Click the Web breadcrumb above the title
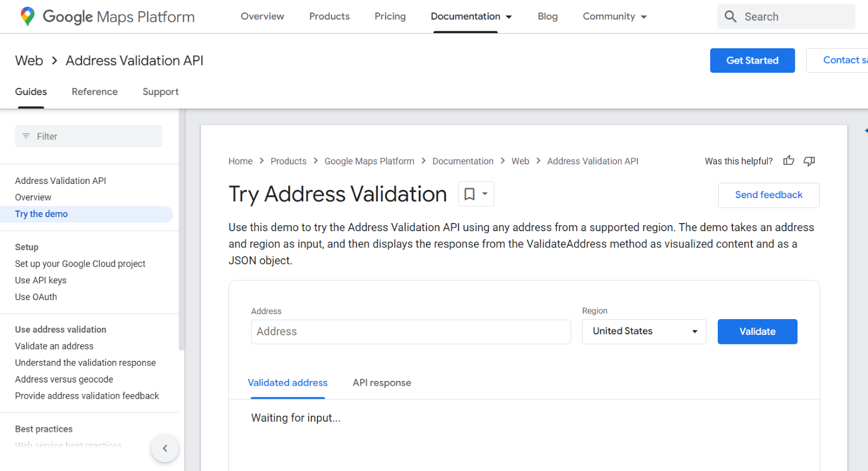Image resolution: width=868 pixels, height=471 pixels. (x=520, y=161)
